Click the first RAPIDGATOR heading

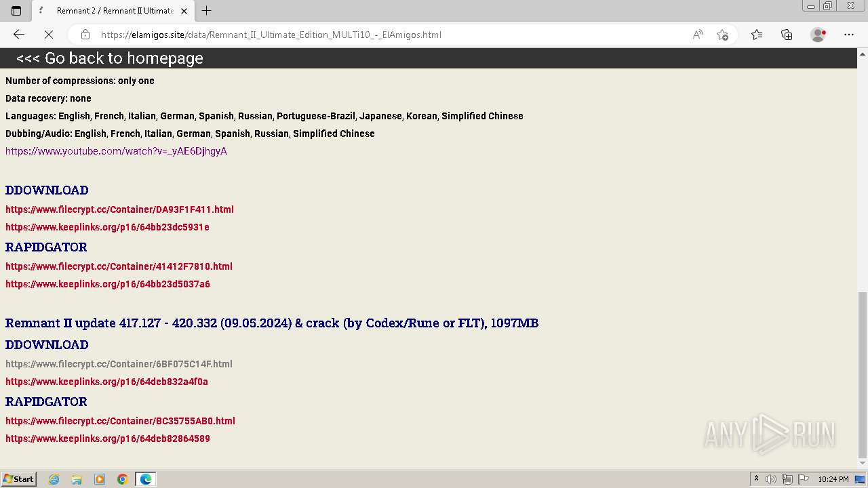coord(46,247)
